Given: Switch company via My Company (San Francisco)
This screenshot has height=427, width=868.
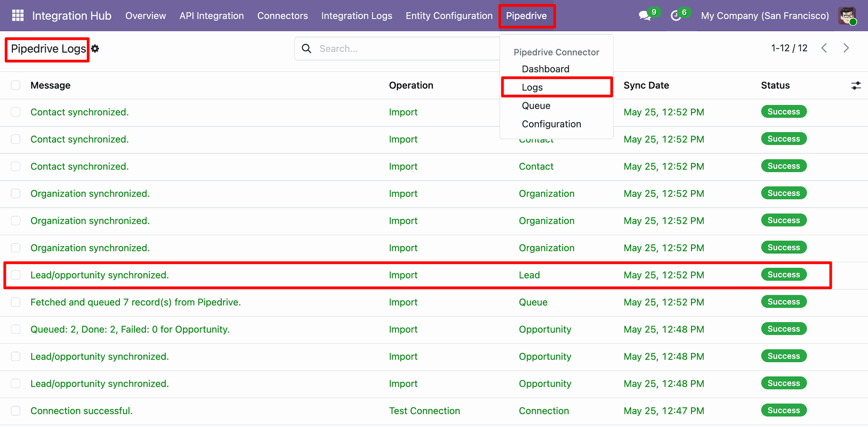Looking at the screenshot, I should tap(765, 16).
